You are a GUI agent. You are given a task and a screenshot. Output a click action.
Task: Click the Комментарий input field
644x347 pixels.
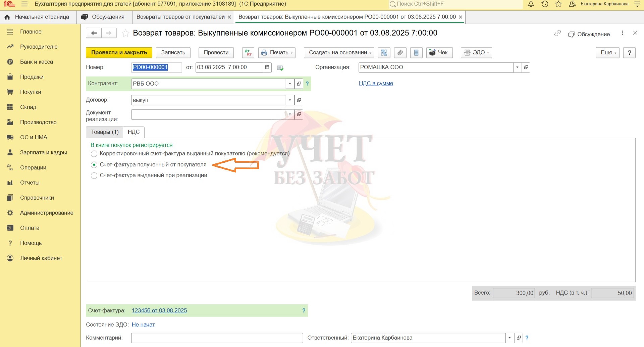217,338
